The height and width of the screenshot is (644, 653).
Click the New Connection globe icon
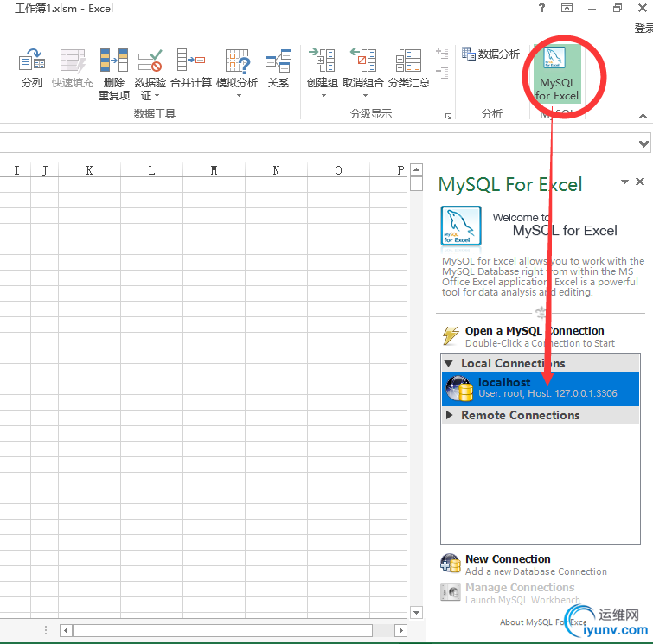451,564
